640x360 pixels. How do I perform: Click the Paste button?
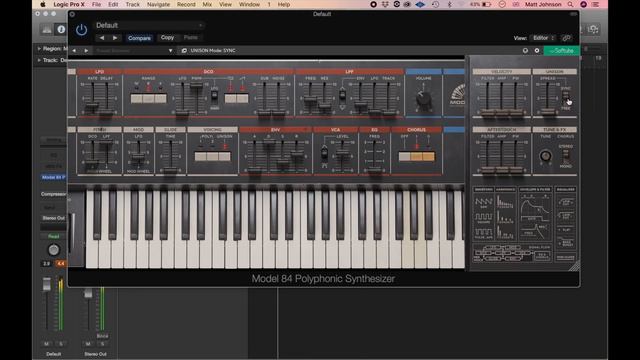191,38
